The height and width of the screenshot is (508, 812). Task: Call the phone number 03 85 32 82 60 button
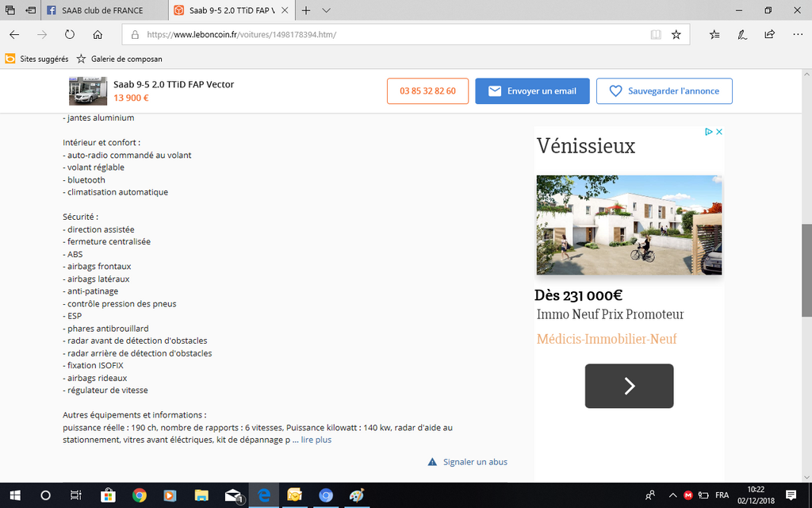point(427,91)
